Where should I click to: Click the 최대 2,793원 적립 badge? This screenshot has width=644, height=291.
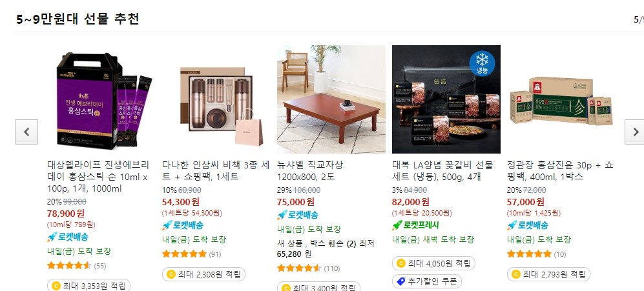[x=548, y=274]
